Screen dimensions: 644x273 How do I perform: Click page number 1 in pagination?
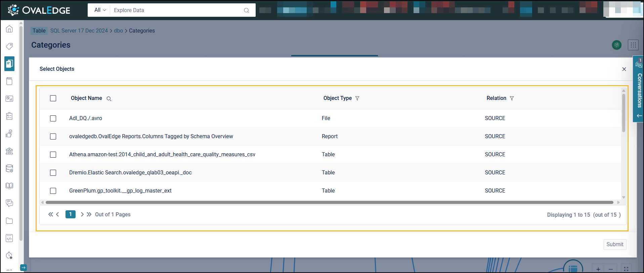tap(70, 214)
